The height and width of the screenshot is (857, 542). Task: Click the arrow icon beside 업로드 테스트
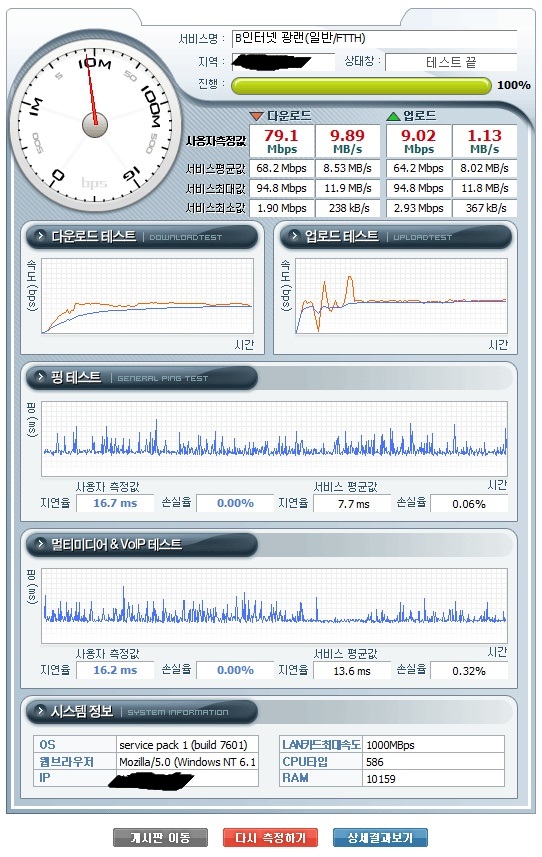click(294, 236)
